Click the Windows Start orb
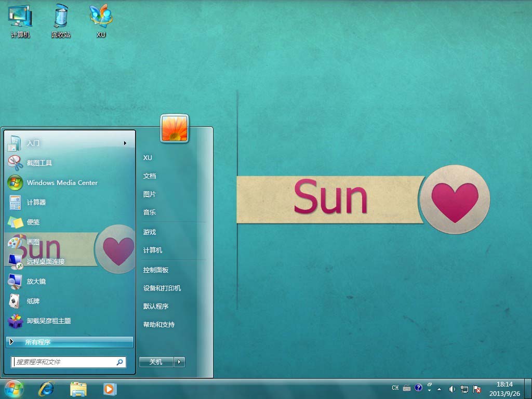The image size is (532, 399). (x=14, y=389)
